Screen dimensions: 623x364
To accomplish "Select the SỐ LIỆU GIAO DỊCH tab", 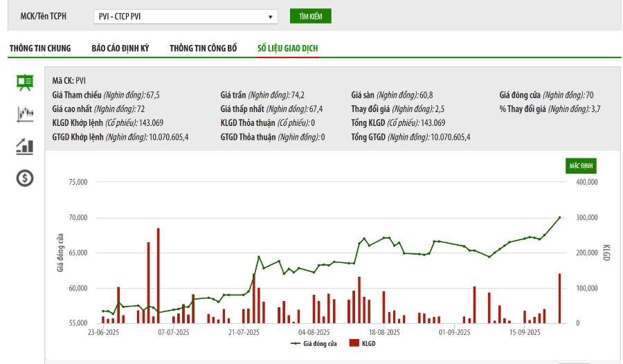I will coord(288,48).
